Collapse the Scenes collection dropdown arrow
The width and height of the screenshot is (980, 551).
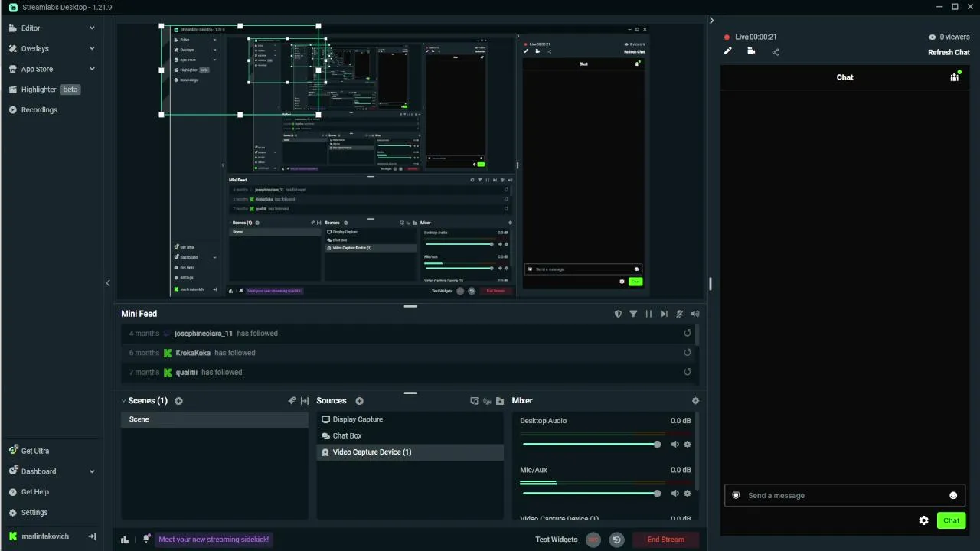124,401
